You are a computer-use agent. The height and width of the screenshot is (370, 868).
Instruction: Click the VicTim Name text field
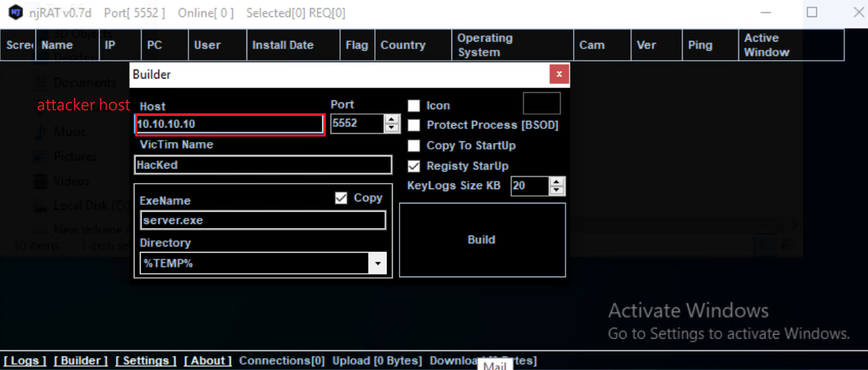coord(263,165)
